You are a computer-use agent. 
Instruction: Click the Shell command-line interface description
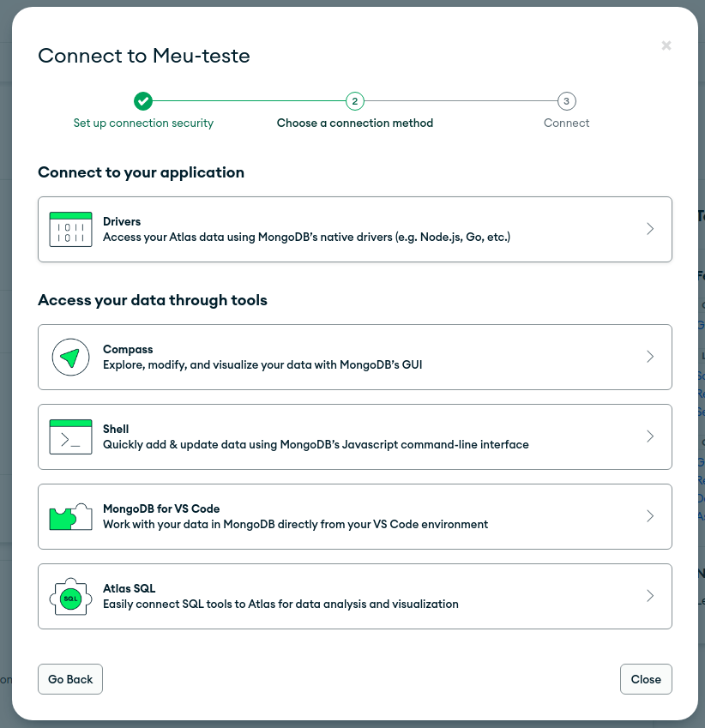[x=316, y=445]
